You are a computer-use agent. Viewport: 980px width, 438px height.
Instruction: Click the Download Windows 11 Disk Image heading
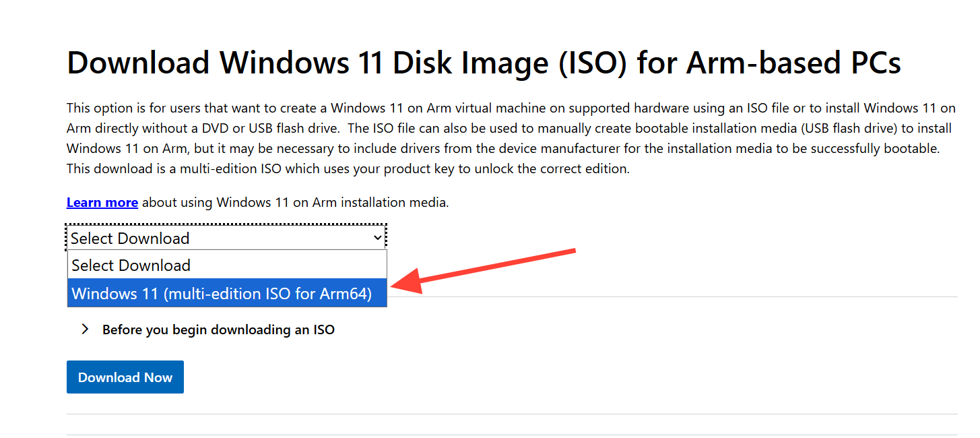pos(484,63)
